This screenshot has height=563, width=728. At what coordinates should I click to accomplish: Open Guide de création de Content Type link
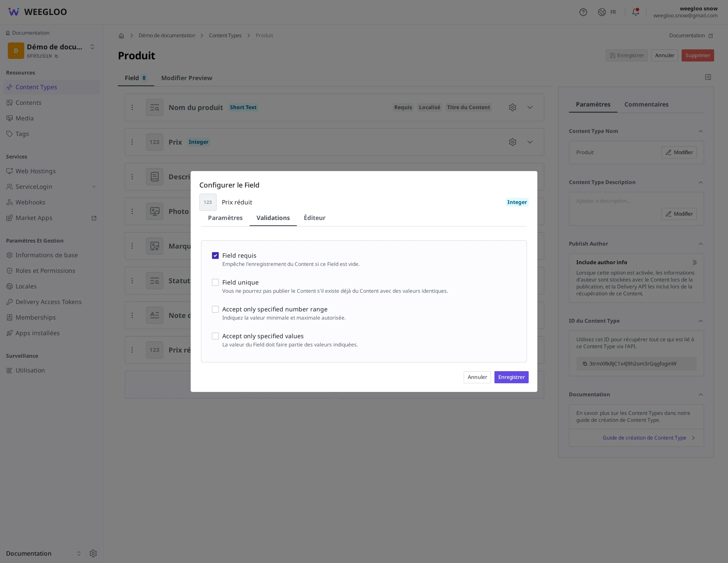click(x=648, y=438)
